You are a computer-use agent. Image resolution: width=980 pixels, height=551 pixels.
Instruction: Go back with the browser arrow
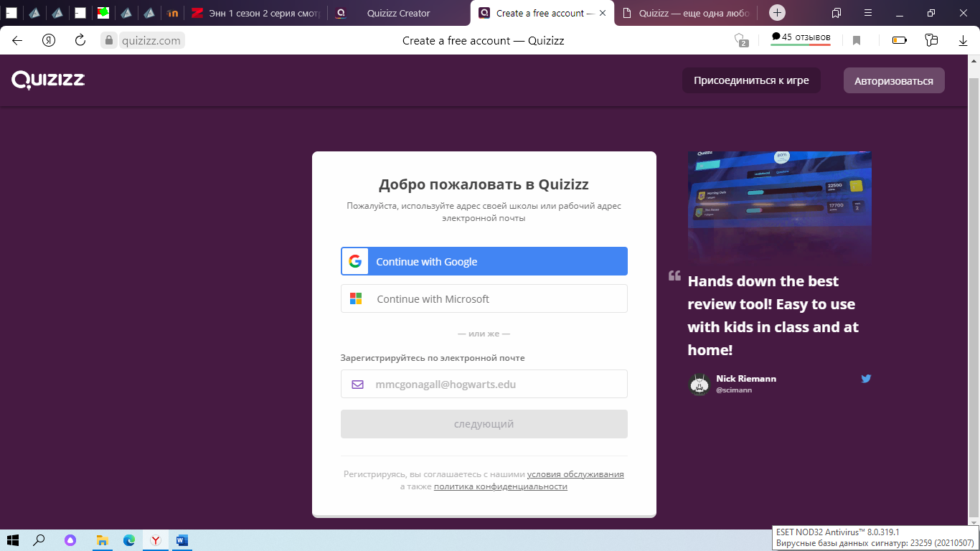click(x=17, y=40)
